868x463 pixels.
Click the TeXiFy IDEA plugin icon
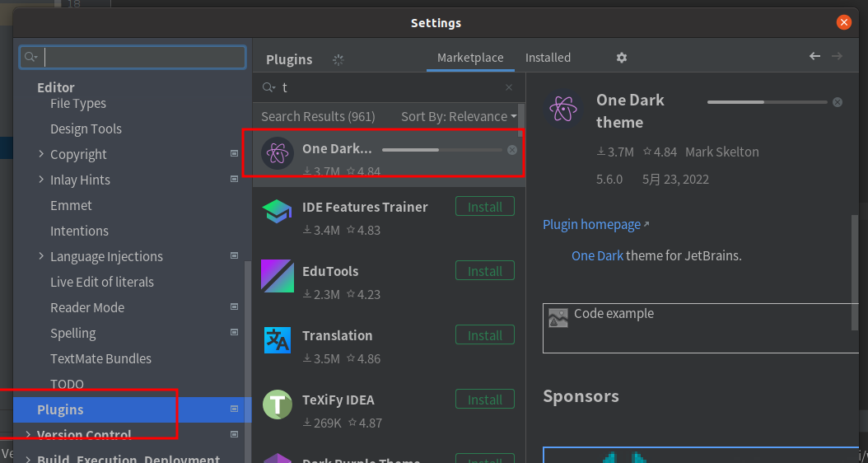point(277,405)
